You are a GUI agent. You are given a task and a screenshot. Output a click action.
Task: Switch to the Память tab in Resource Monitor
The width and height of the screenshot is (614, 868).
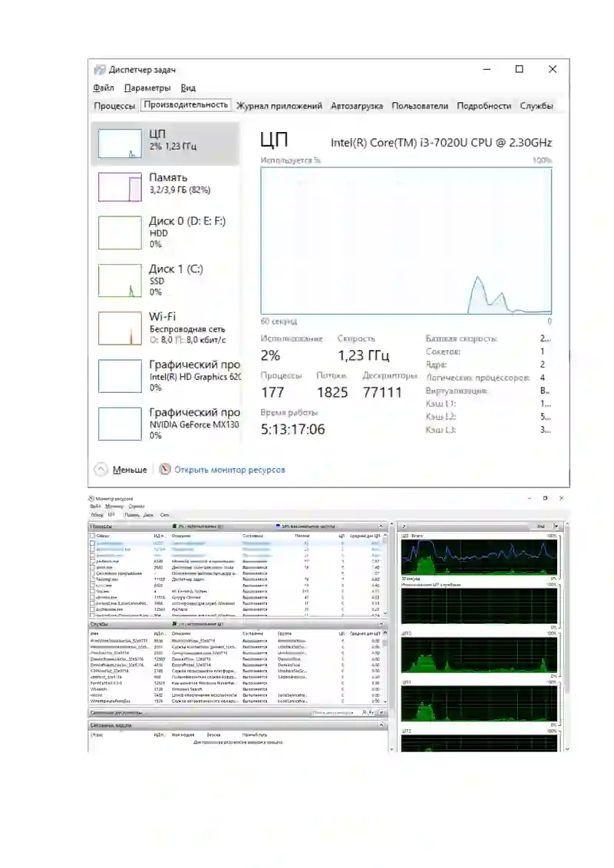coord(132,515)
